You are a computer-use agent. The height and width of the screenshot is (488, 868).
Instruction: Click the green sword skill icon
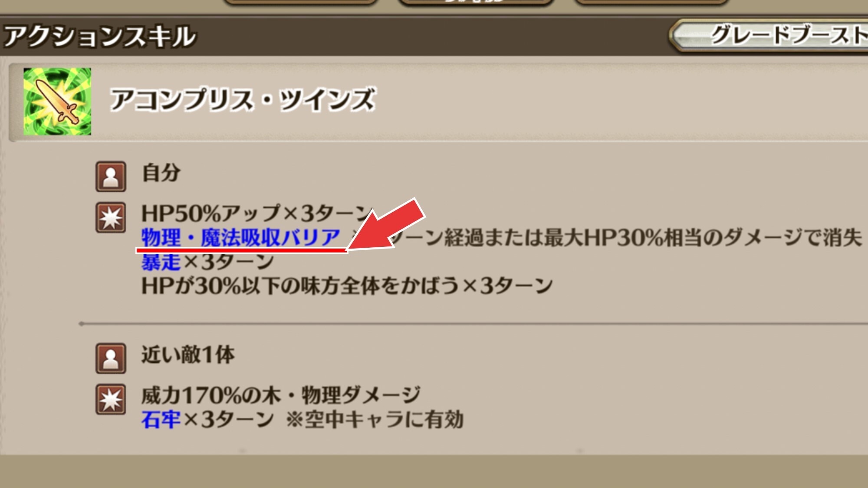(x=57, y=101)
